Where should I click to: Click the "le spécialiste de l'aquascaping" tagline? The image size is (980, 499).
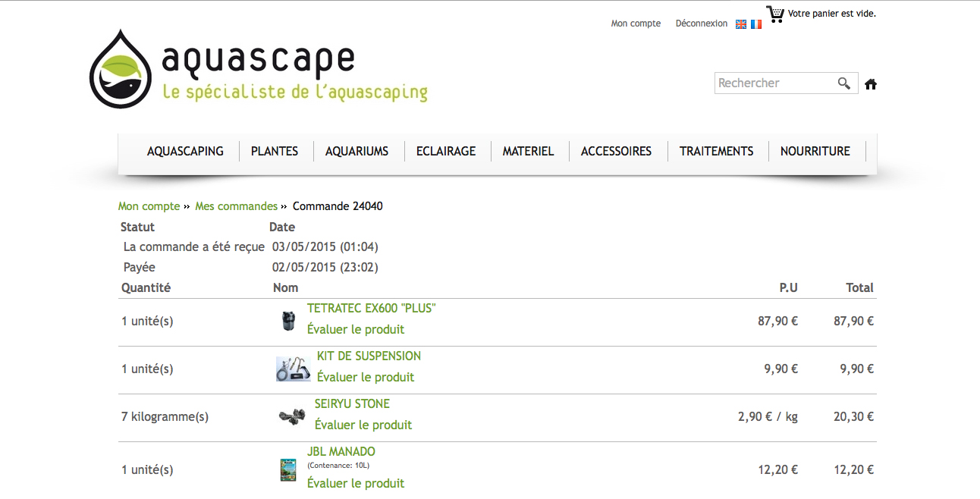[295, 93]
